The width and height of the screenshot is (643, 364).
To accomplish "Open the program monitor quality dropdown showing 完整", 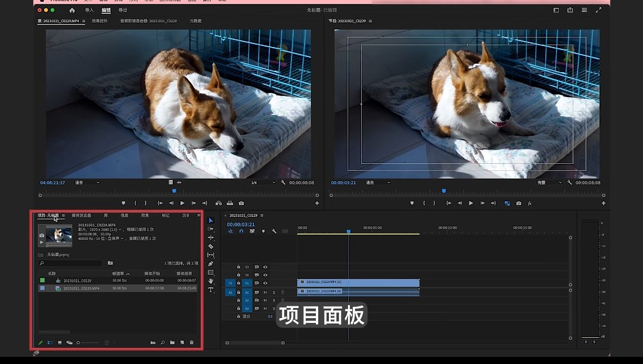I will (548, 182).
